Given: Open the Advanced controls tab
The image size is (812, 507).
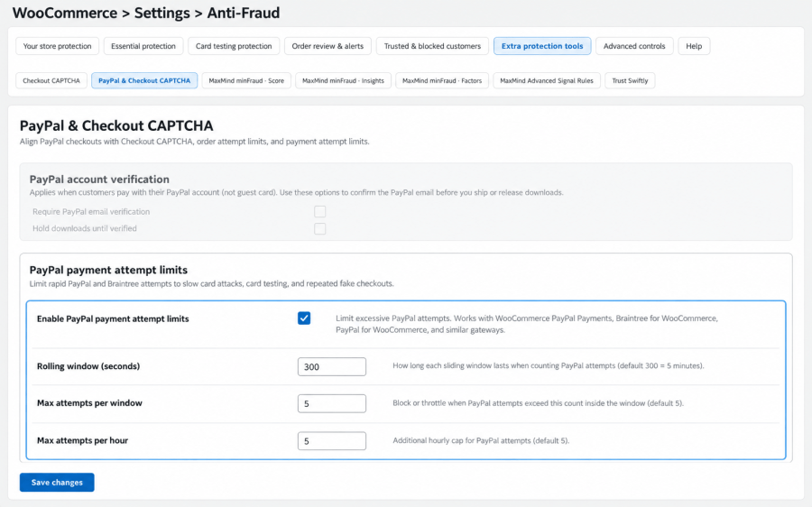Looking at the screenshot, I should click(x=634, y=46).
